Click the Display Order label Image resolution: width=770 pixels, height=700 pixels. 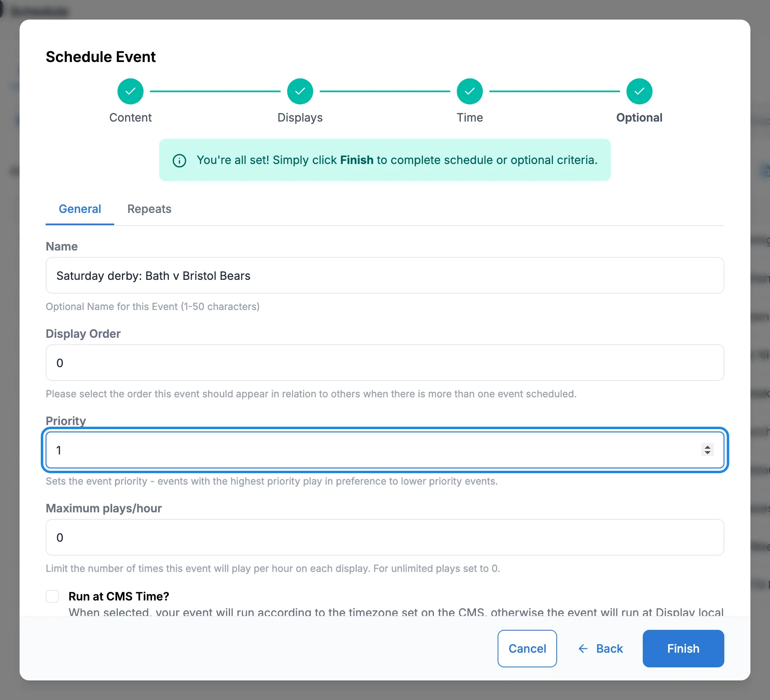83,334
